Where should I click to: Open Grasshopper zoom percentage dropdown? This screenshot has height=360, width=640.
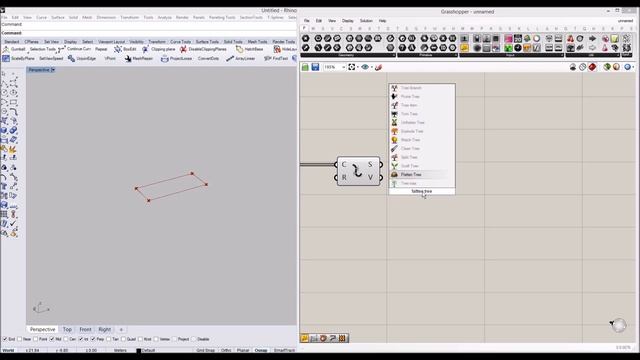343,67
